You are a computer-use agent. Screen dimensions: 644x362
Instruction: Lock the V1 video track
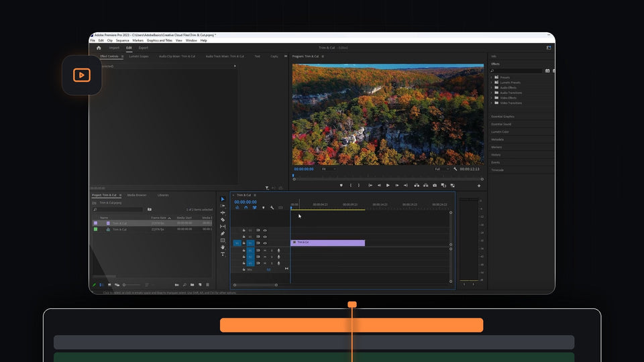(244, 243)
